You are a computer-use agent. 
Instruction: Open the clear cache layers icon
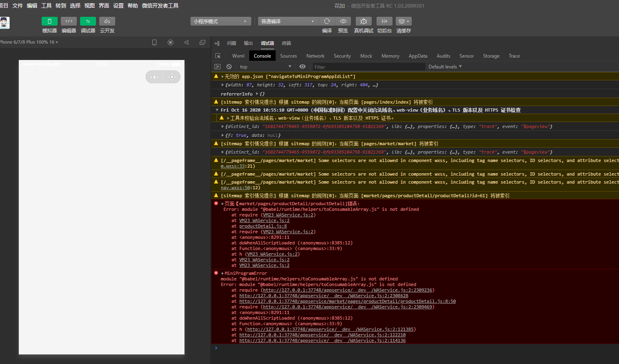pos(404,21)
